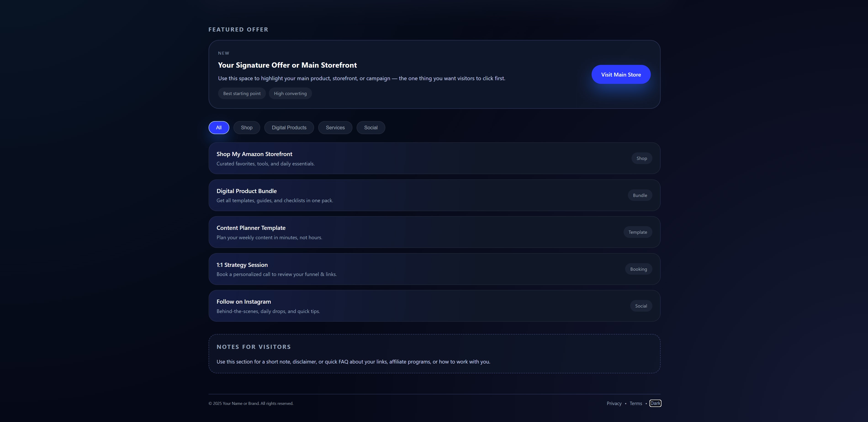The height and width of the screenshot is (422, 868).
Task: Open the Privacy footer link
Action: (614, 403)
